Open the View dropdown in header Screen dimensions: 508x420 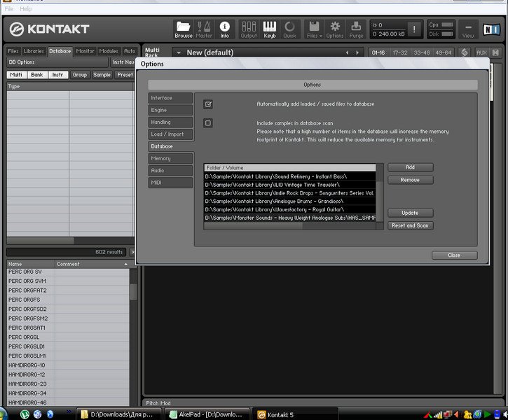tap(468, 30)
